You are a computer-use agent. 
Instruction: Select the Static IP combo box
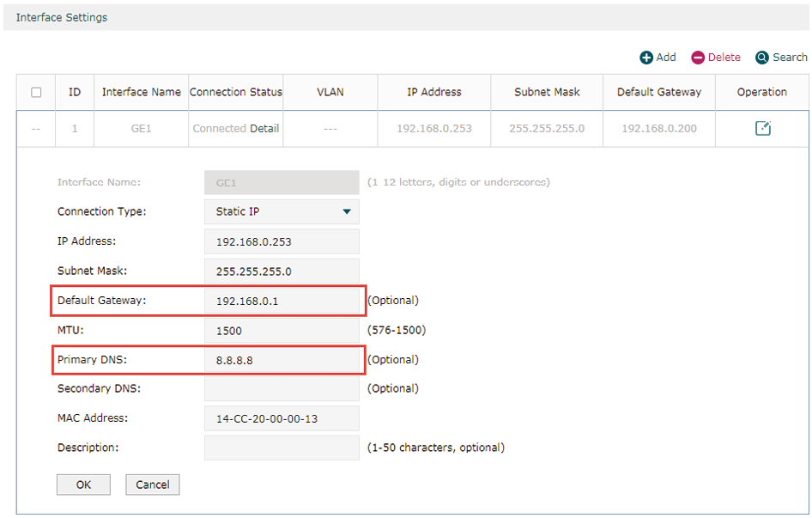(x=282, y=211)
